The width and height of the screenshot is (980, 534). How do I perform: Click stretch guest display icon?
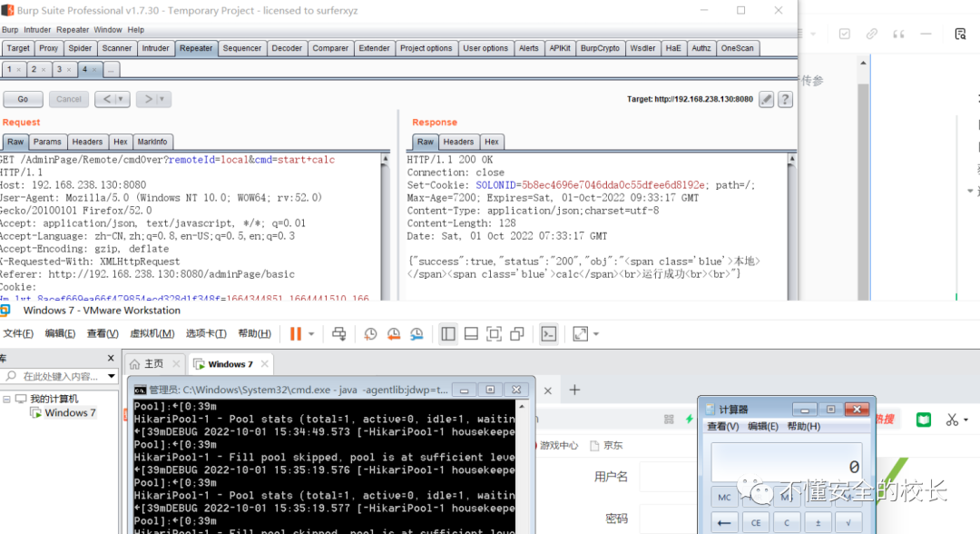pyautogui.click(x=580, y=334)
